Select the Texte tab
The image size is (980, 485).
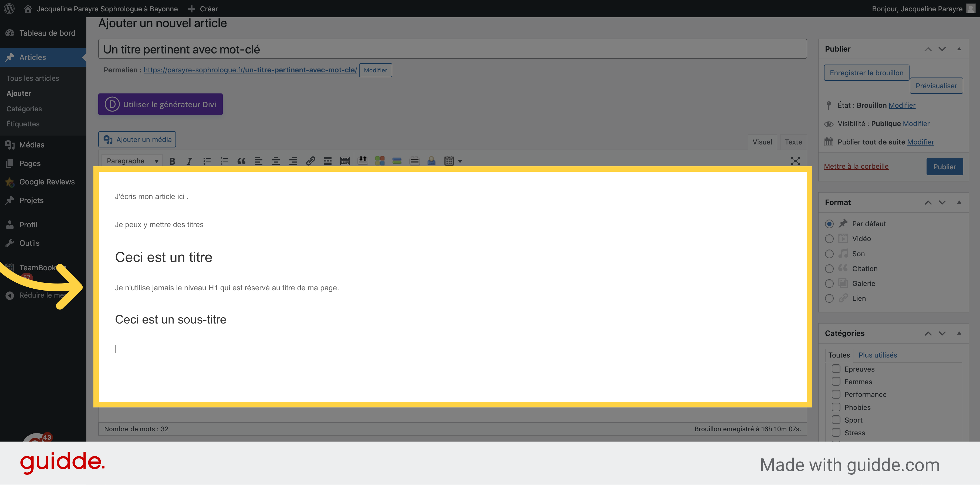793,141
